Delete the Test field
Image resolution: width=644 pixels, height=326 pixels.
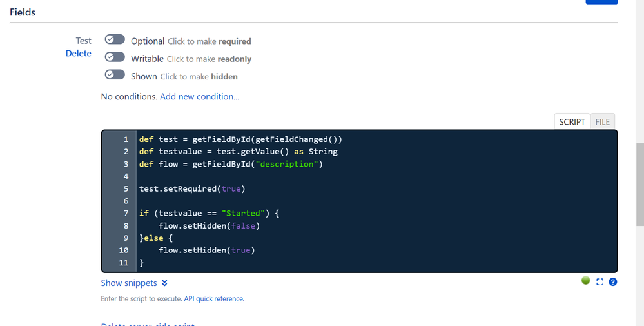79,54
